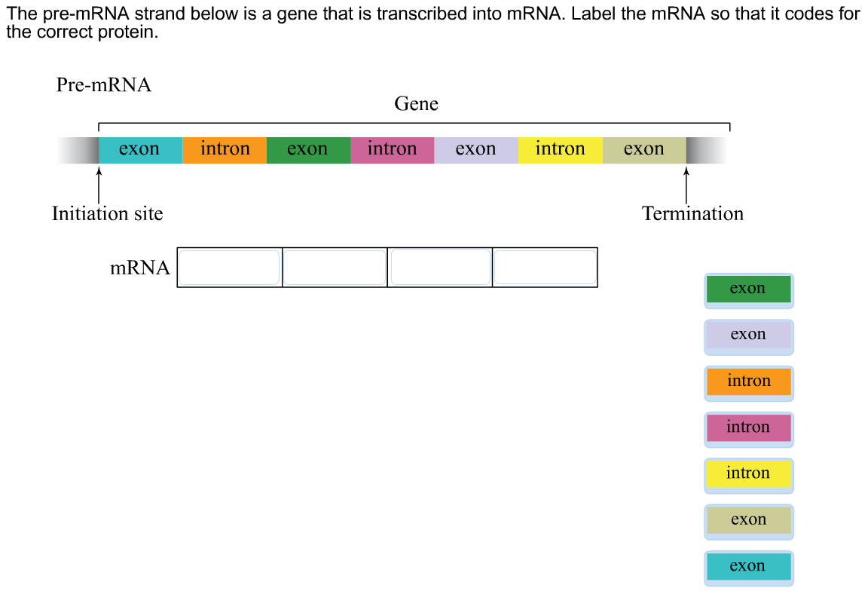The height and width of the screenshot is (597, 868).
Task: Click the first empty mRNA slot
Action: [230, 268]
